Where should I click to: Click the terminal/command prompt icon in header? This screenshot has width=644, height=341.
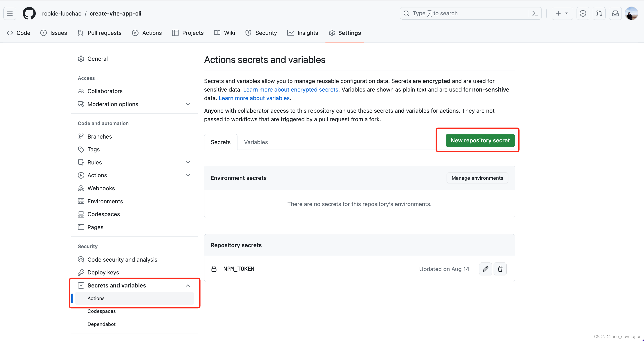pyautogui.click(x=535, y=13)
